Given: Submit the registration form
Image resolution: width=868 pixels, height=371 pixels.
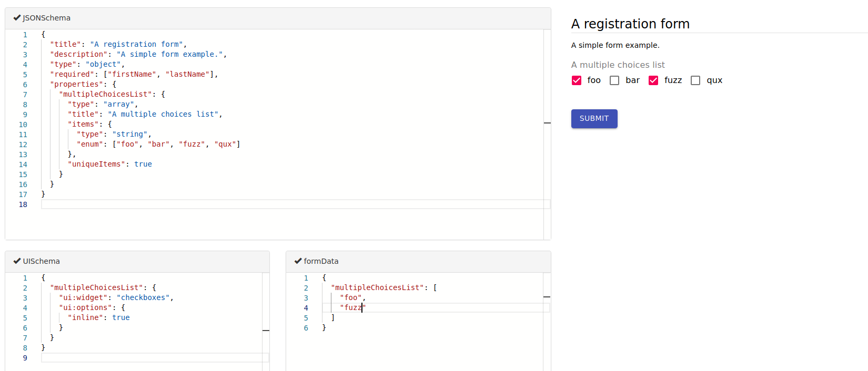Looking at the screenshot, I should tap(594, 119).
